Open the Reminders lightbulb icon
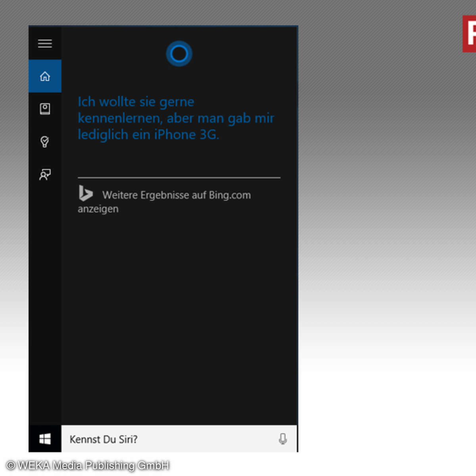 [45, 142]
